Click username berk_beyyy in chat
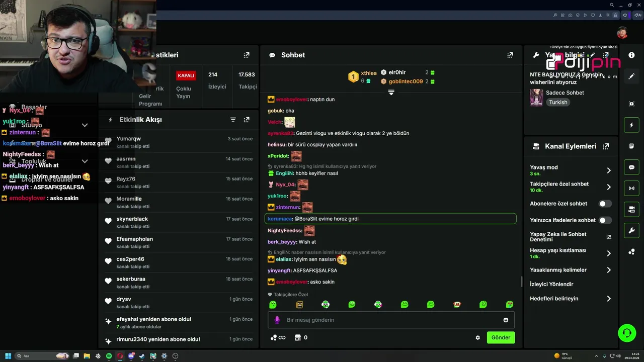This screenshot has width=644, height=362. [282, 242]
